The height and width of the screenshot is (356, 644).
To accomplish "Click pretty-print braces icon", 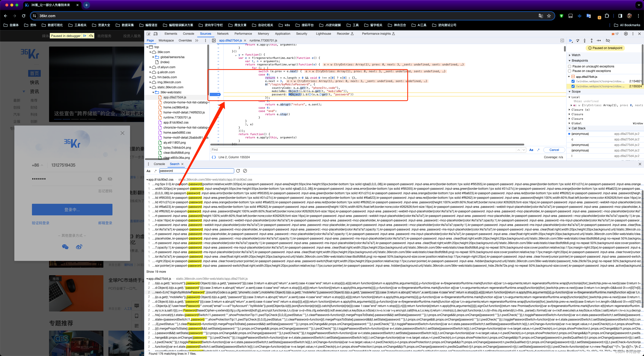I will (214, 157).
